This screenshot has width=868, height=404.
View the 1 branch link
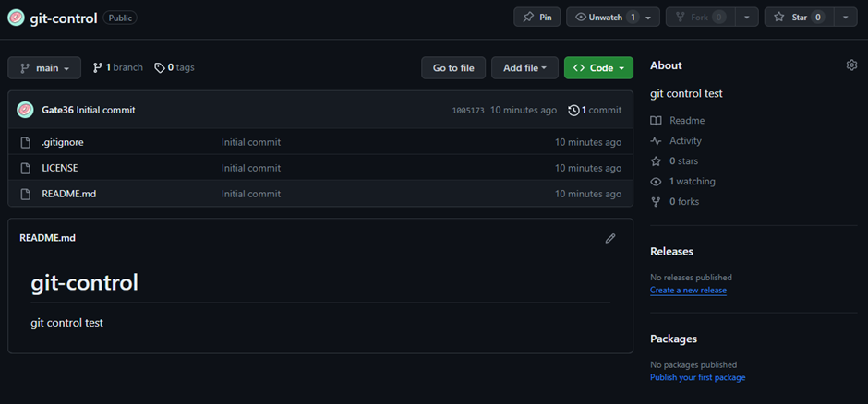[x=117, y=67]
